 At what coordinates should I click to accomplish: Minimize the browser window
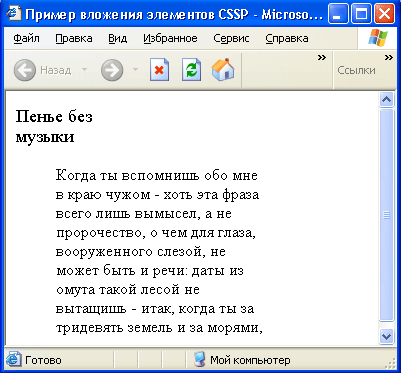(x=338, y=14)
